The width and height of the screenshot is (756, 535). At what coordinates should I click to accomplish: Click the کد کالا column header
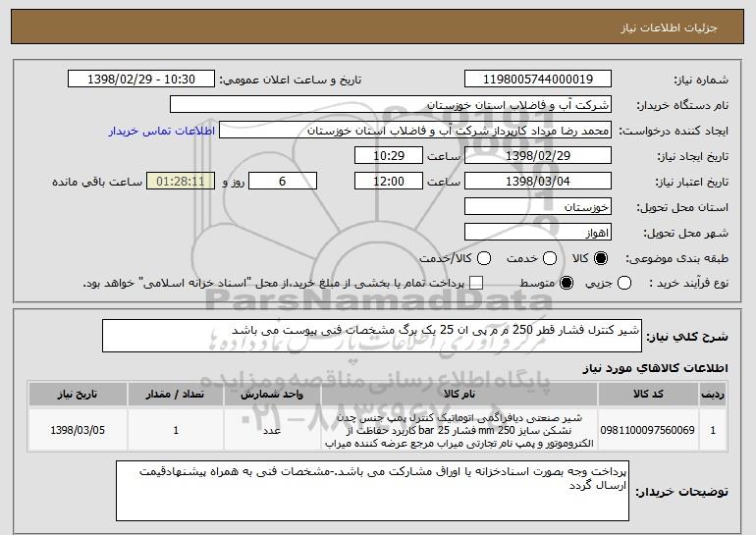tap(648, 395)
